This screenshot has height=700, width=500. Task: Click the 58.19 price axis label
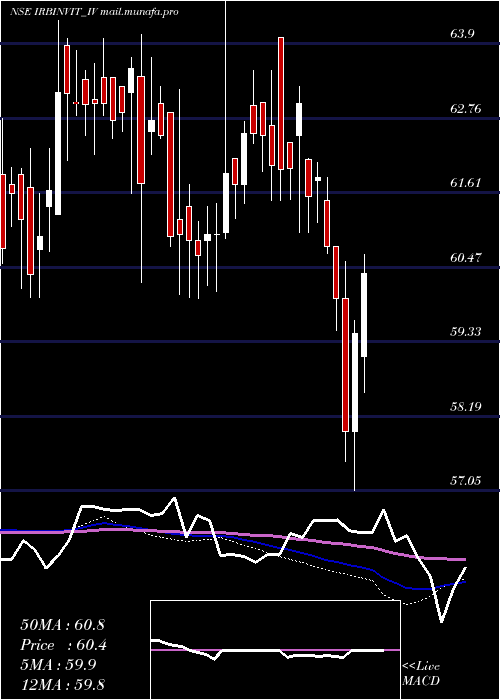click(x=466, y=406)
